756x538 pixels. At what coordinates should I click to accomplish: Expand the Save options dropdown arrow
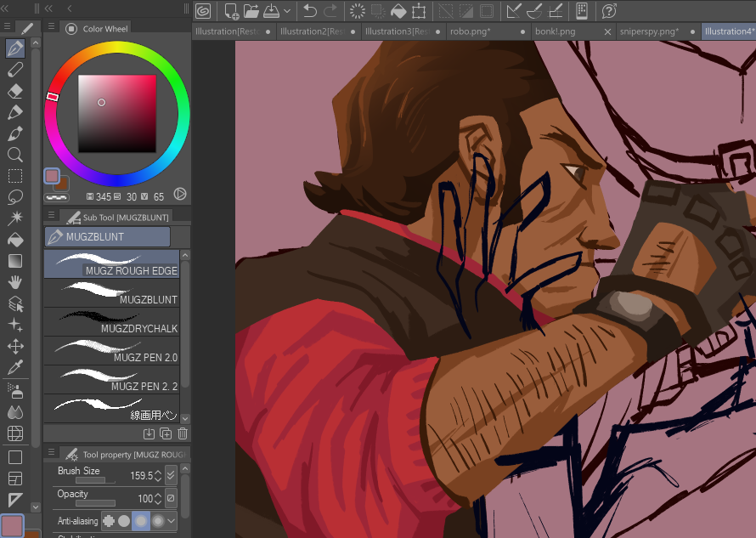(287, 10)
